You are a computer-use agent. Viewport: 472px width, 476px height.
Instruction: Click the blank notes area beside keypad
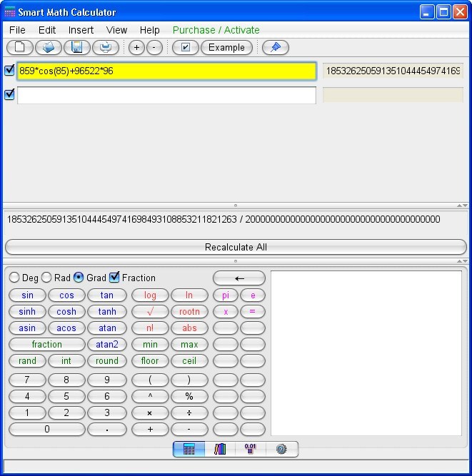[366, 353]
